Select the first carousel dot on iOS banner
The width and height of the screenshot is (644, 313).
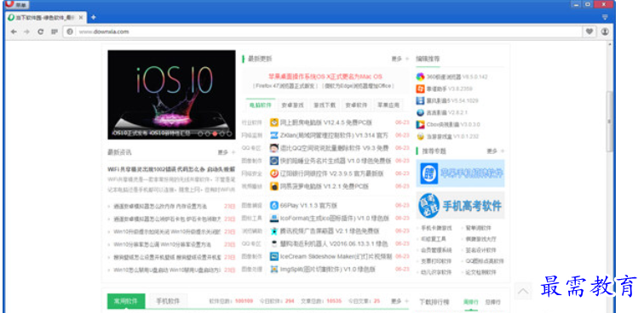coord(200,134)
